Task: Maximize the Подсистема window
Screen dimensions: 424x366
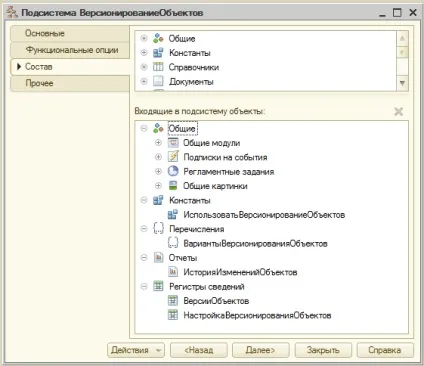Action: pos(397,13)
